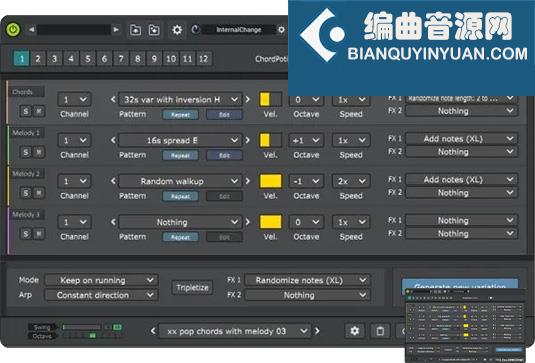Screen dimensions: 535x363
Task: Click the save preset folder icon
Action: pos(154,30)
